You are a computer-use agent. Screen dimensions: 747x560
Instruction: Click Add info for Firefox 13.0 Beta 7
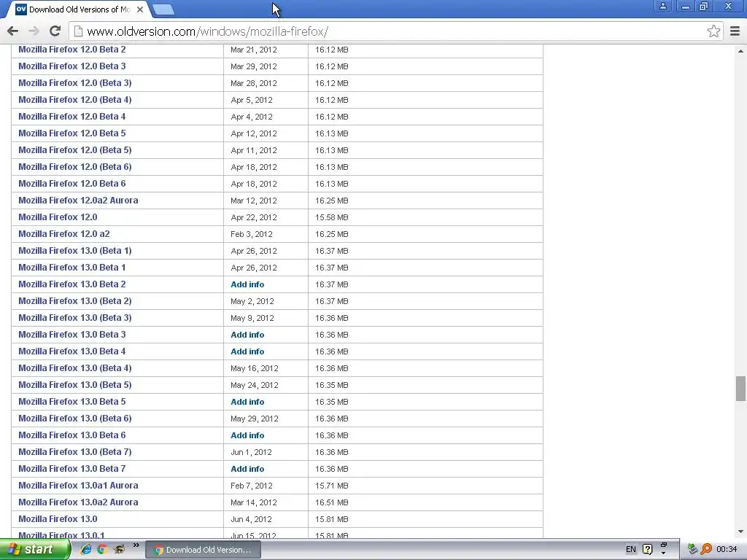click(x=247, y=469)
